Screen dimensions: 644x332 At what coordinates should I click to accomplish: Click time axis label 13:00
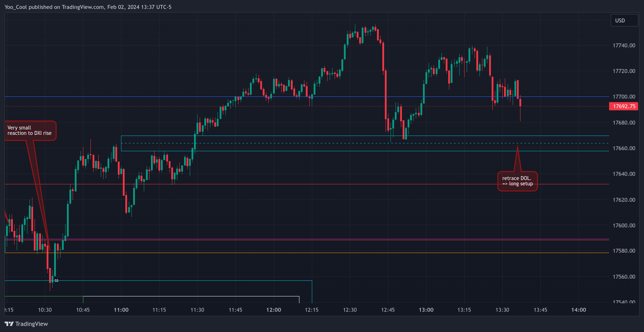tap(426, 310)
